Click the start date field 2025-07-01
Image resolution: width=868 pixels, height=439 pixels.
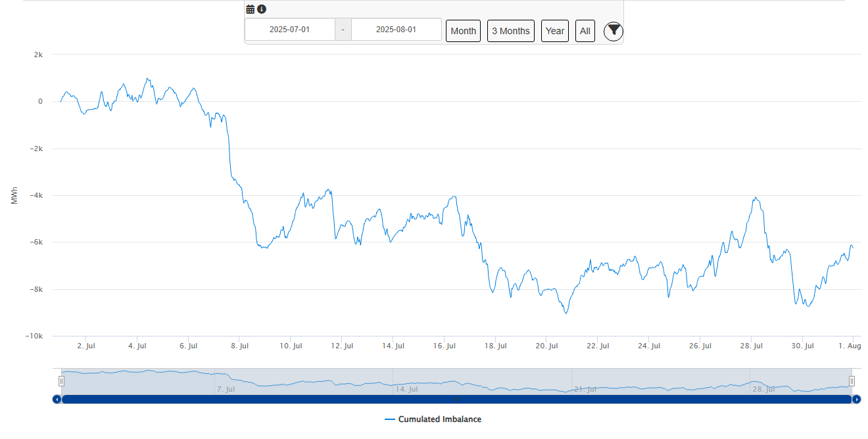pos(289,30)
